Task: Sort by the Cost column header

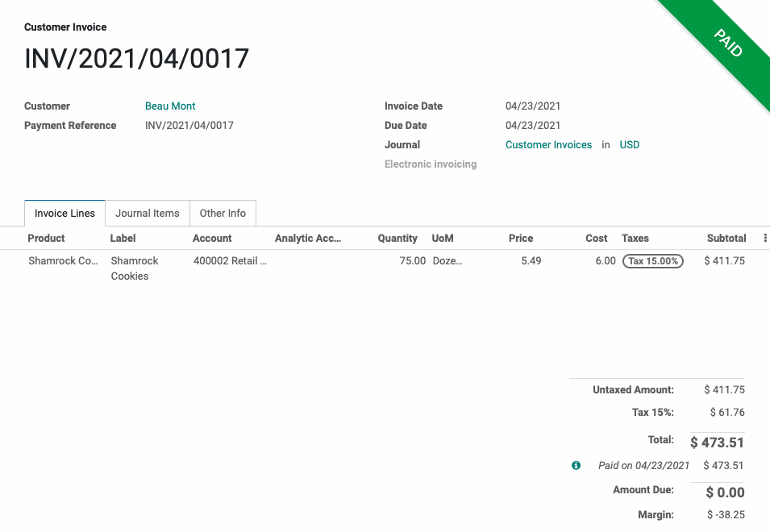Action: pos(596,238)
